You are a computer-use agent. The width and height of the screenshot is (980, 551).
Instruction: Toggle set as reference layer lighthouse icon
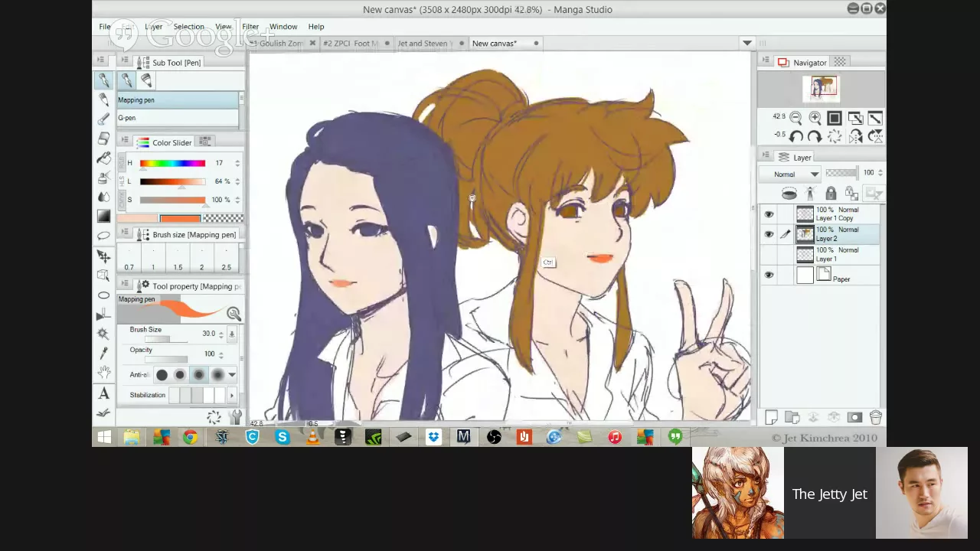(x=810, y=194)
